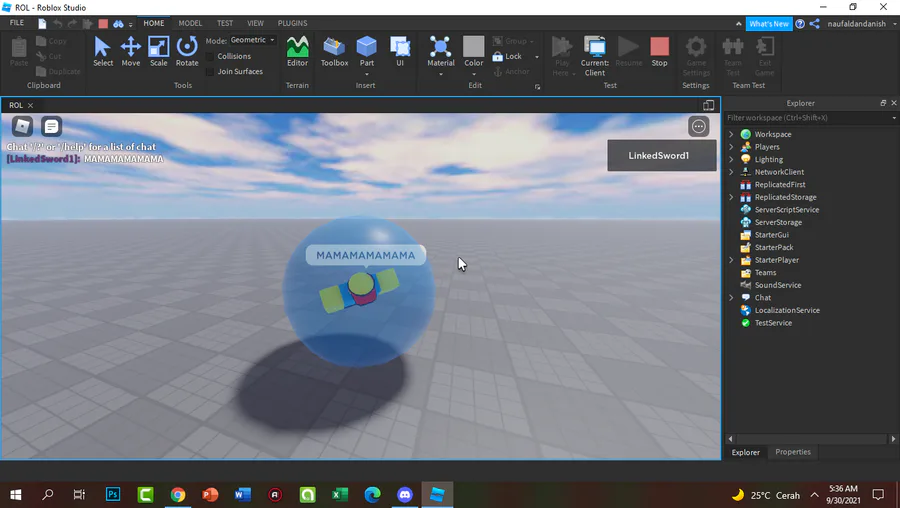Open the viewport three-dots menu
Viewport: 900px width, 508px height.
click(699, 126)
